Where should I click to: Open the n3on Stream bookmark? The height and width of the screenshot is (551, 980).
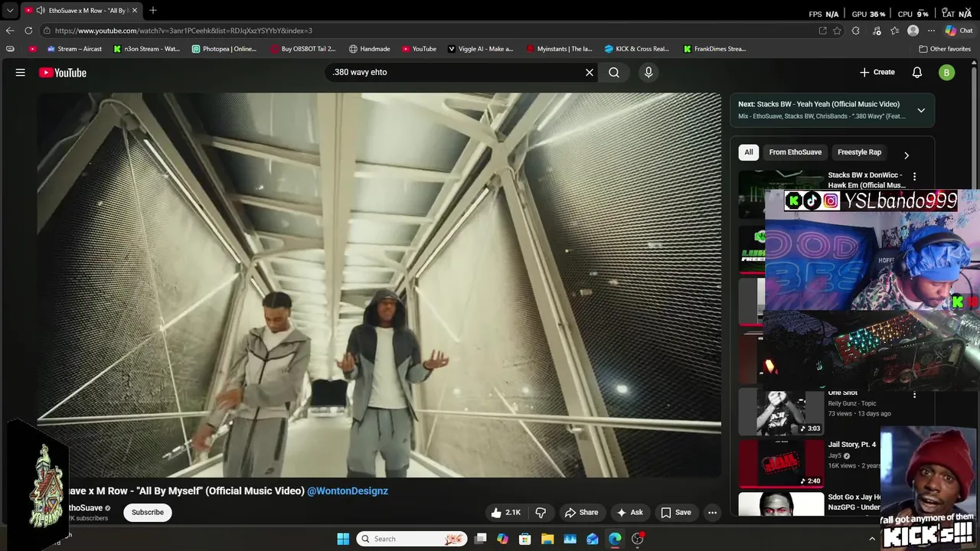[x=146, y=49]
